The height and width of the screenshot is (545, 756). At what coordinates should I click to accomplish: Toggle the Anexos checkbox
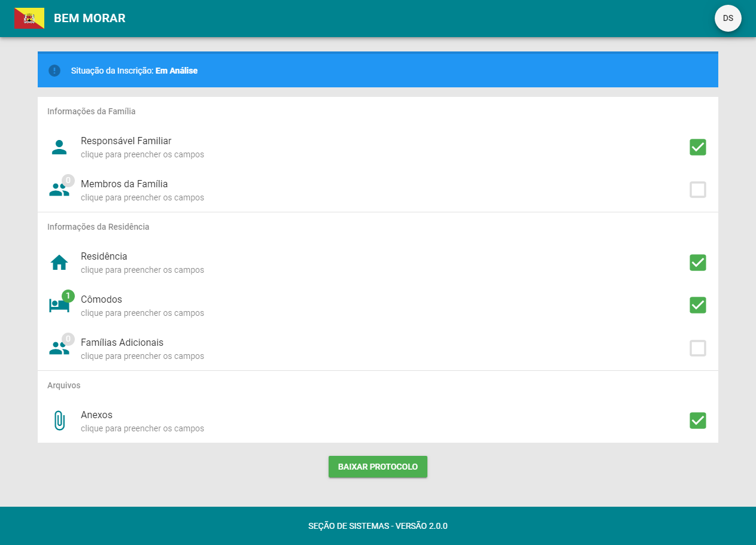697,421
